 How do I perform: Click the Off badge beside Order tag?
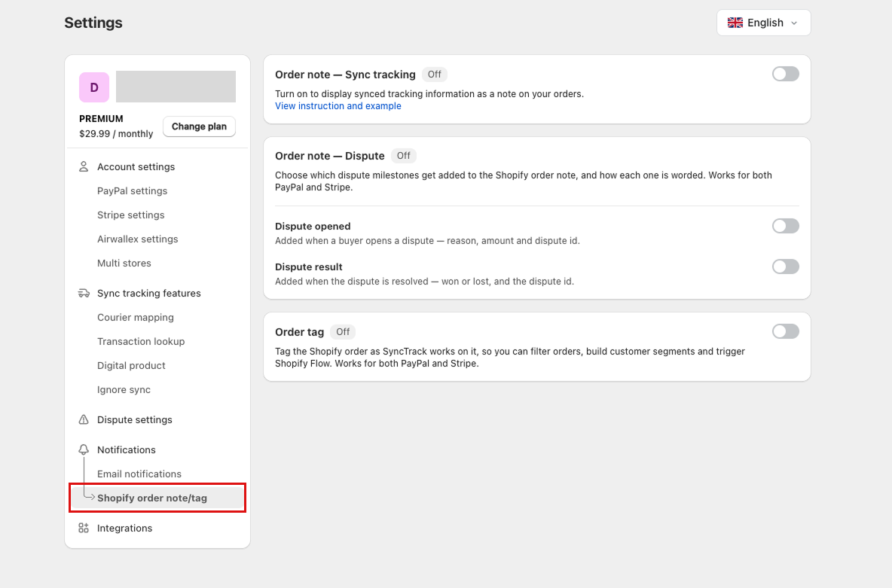click(x=343, y=331)
